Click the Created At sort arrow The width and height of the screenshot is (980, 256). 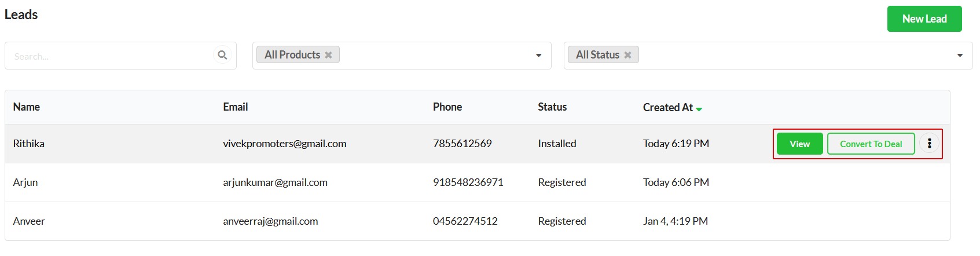click(699, 109)
